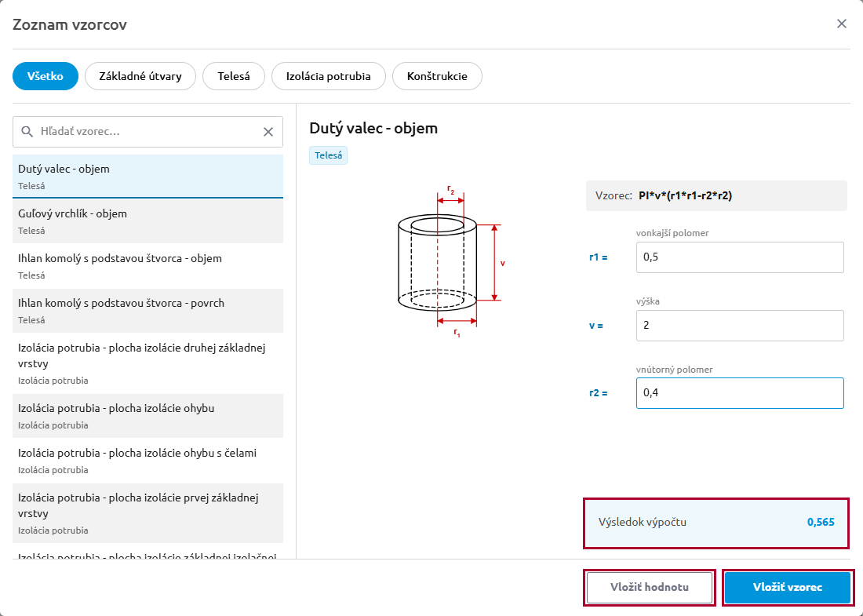Click the result value 0,565
The image size is (863, 616).
tap(821, 523)
